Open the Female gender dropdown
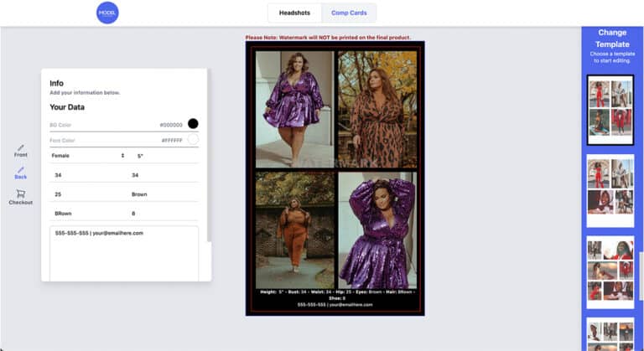The height and width of the screenshot is (351, 644). click(x=88, y=156)
